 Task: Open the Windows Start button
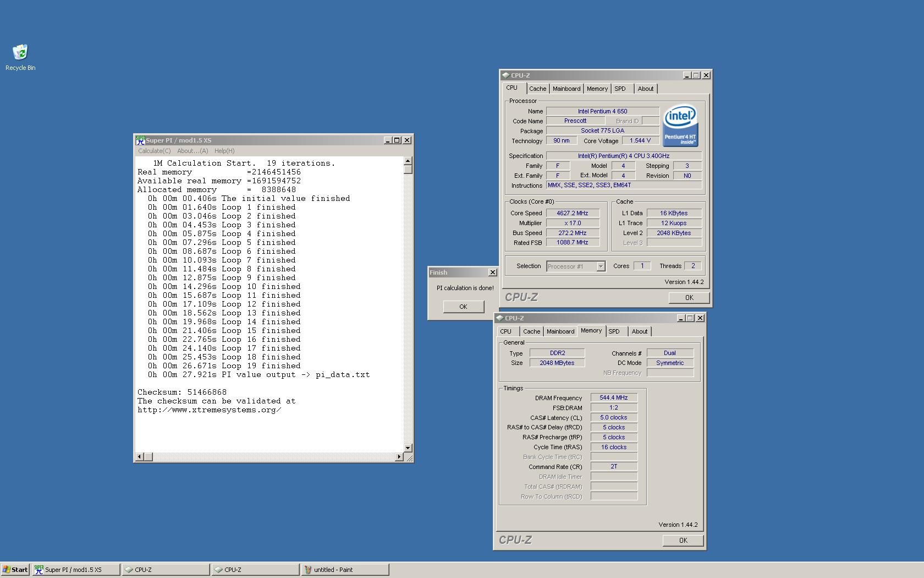(x=15, y=570)
